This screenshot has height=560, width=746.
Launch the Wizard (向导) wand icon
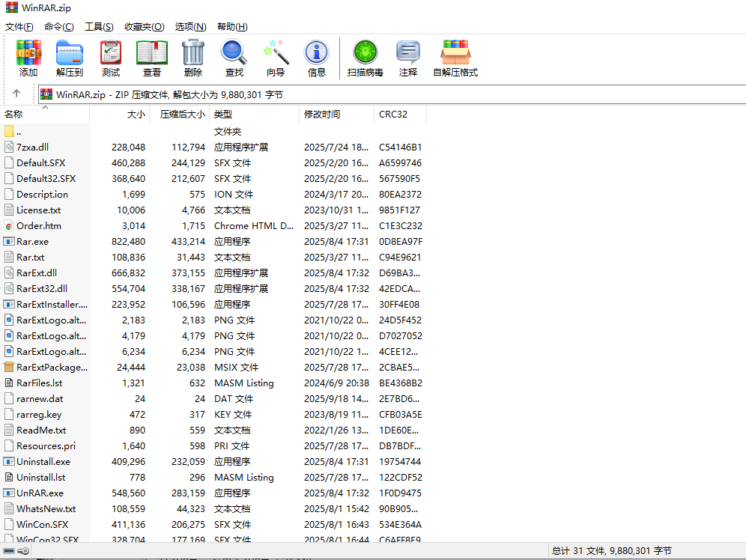pos(276,52)
